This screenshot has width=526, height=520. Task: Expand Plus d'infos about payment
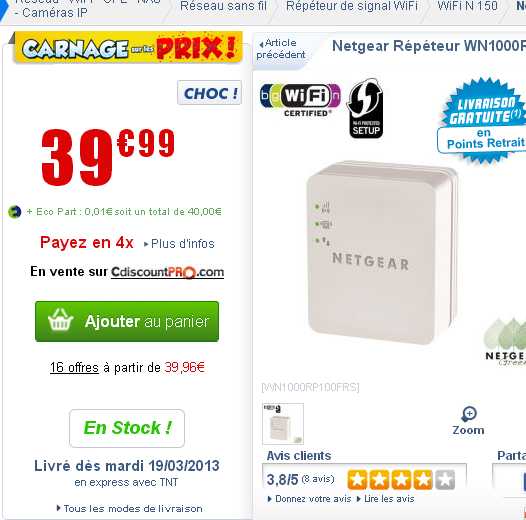pyautogui.click(x=179, y=244)
